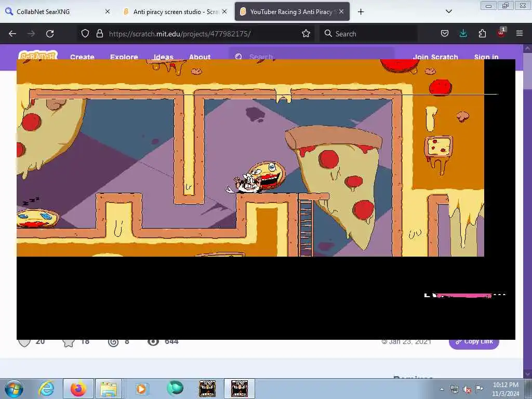Click the Copy Link button

[x=474, y=343]
